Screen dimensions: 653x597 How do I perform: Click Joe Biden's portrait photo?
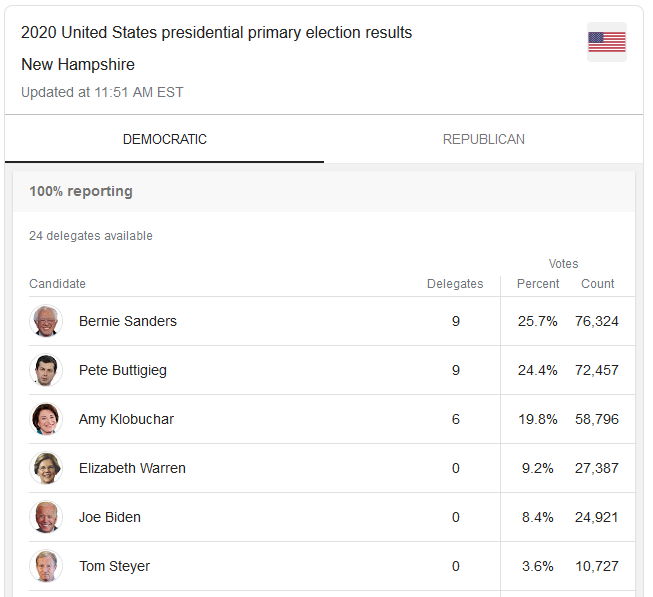[x=46, y=517]
